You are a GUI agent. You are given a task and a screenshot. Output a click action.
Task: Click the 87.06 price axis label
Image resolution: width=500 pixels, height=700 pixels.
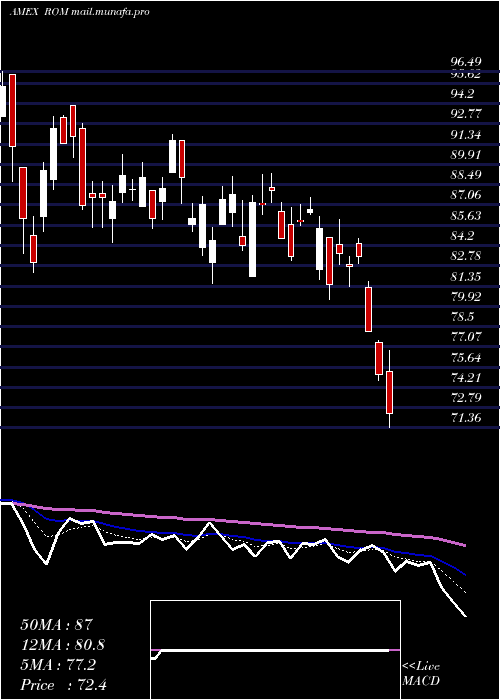[466, 195]
